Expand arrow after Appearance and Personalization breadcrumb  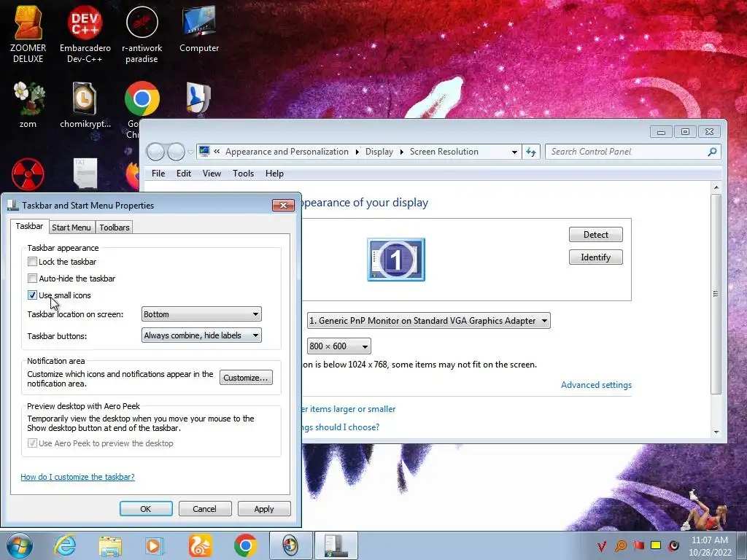(x=357, y=152)
